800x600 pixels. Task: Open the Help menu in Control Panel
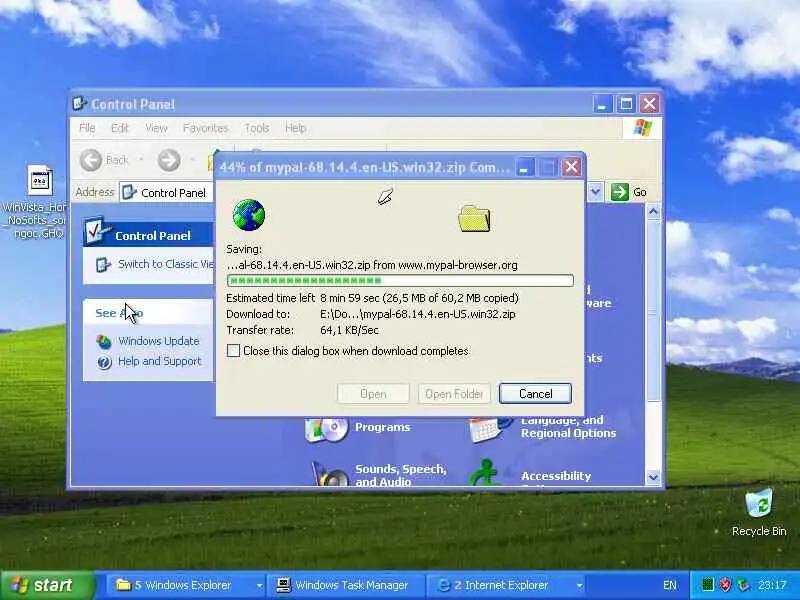pyautogui.click(x=295, y=128)
